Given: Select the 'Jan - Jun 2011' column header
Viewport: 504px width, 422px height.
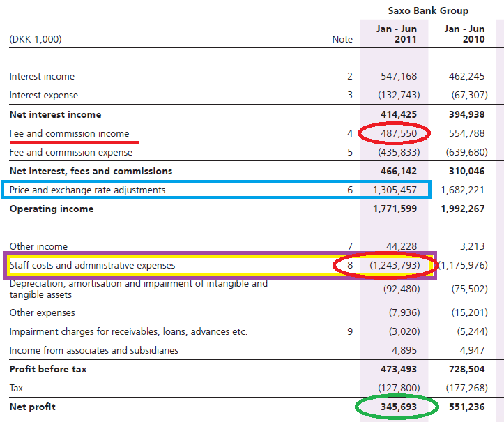Looking at the screenshot, I should [397, 34].
